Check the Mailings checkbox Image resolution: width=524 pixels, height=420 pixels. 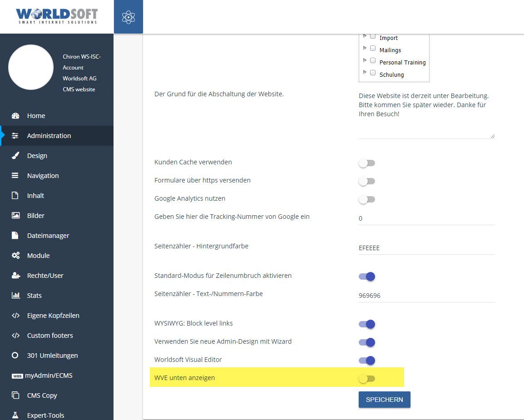[x=373, y=48]
